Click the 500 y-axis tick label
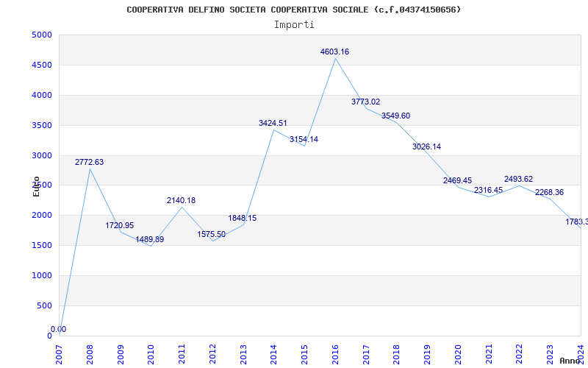Viewport: 588px width, 368px height. tap(44, 305)
